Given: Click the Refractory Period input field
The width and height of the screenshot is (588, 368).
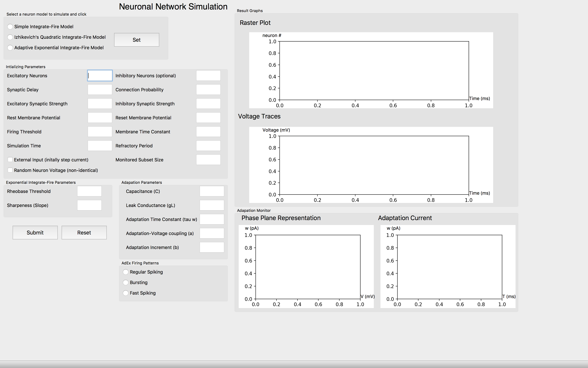Looking at the screenshot, I should (x=208, y=146).
